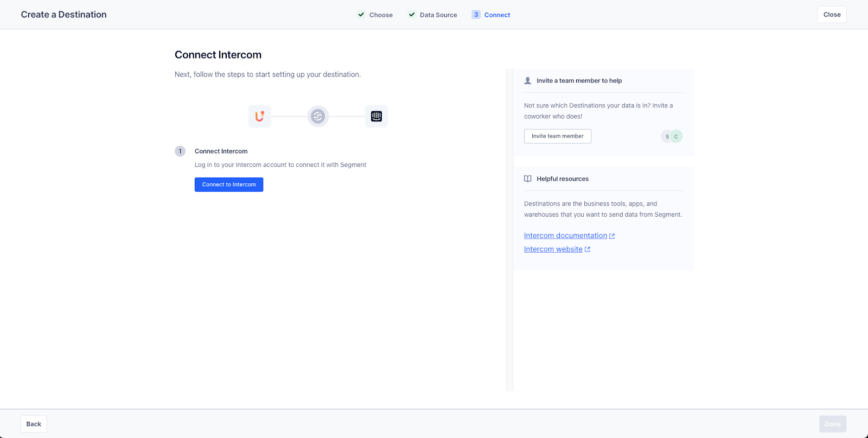Click the 'Create a Destination' title

click(x=63, y=15)
